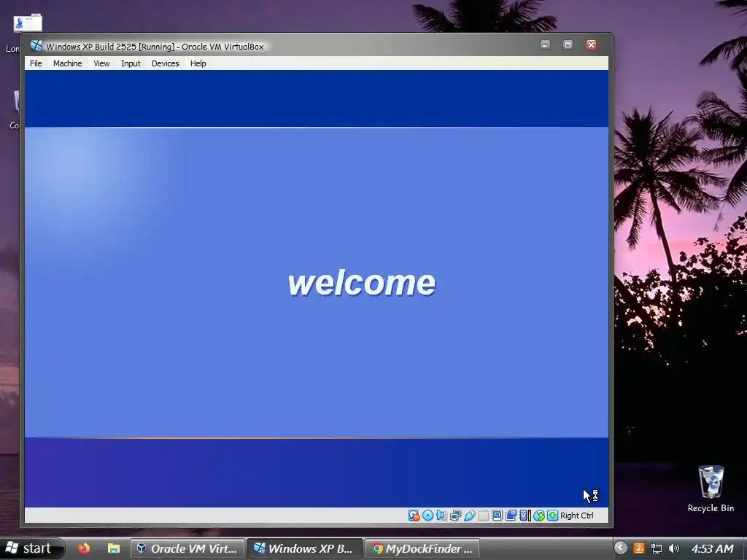Click the recording status icon
Image resolution: width=747 pixels, height=560 pixels.
[x=511, y=516]
